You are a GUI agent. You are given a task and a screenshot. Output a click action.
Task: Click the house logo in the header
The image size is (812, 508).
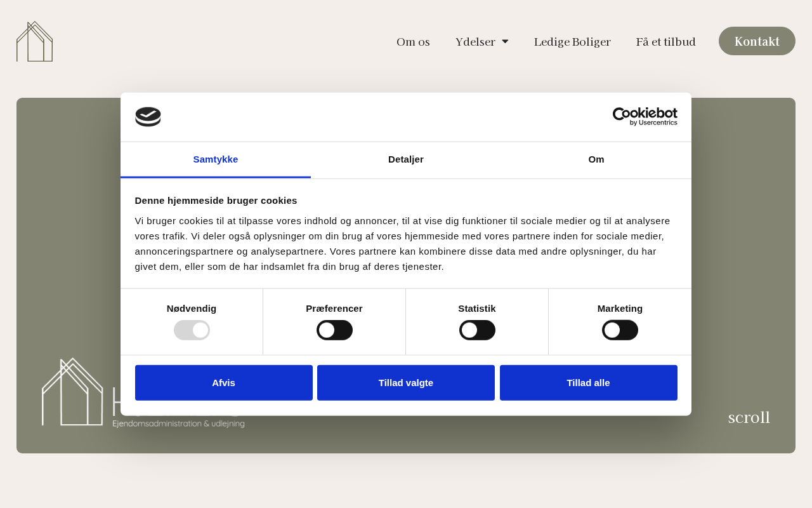(34, 42)
